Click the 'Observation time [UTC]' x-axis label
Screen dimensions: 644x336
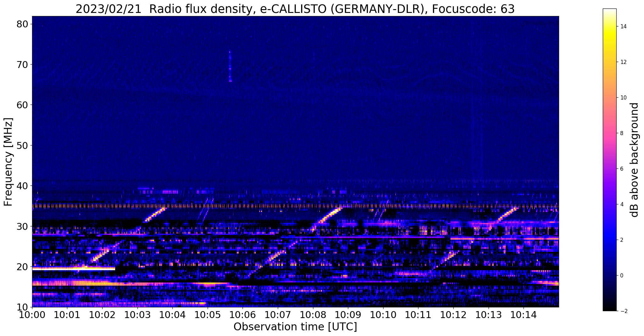[x=295, y=327]
